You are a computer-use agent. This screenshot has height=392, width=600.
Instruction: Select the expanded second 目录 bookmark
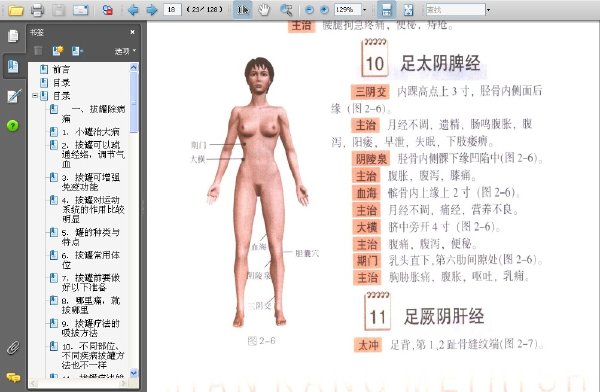coord(61,96)
